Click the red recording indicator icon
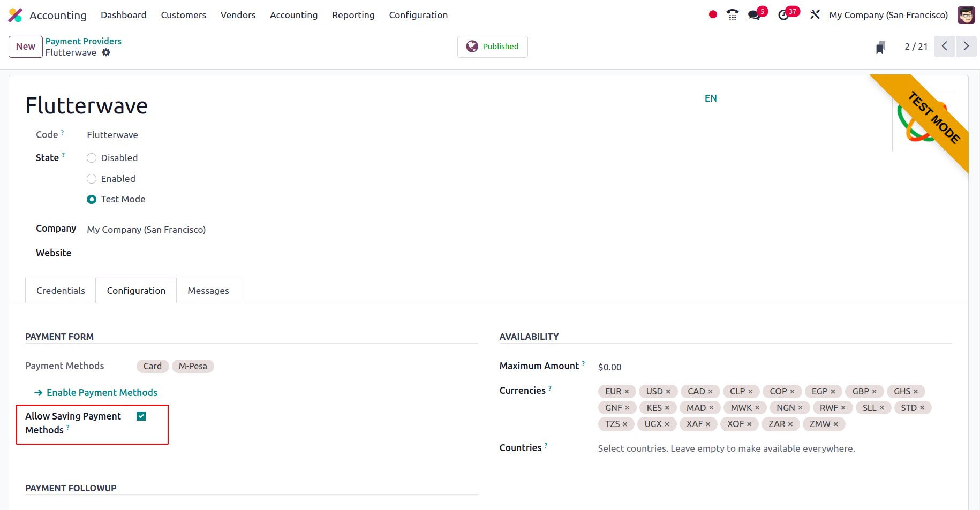The height and width of the screenshot is (510, 980). point(712,15)
